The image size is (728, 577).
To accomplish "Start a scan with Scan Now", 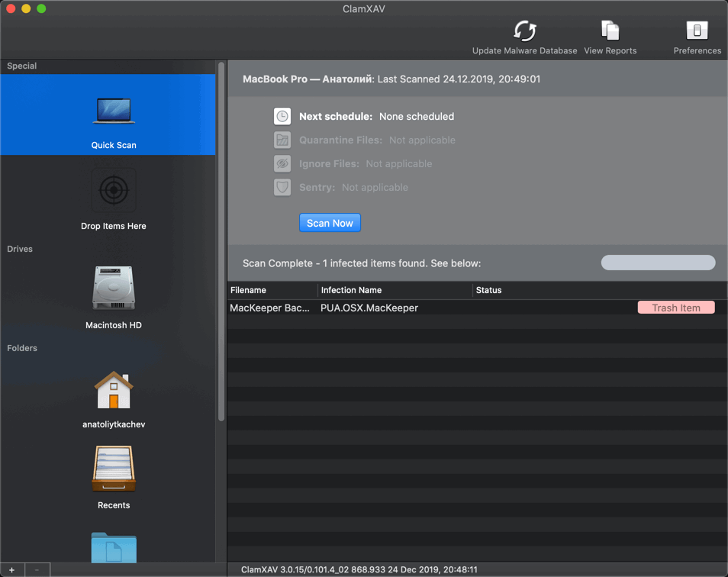I will pyautogui.click(x=330, y=223).
